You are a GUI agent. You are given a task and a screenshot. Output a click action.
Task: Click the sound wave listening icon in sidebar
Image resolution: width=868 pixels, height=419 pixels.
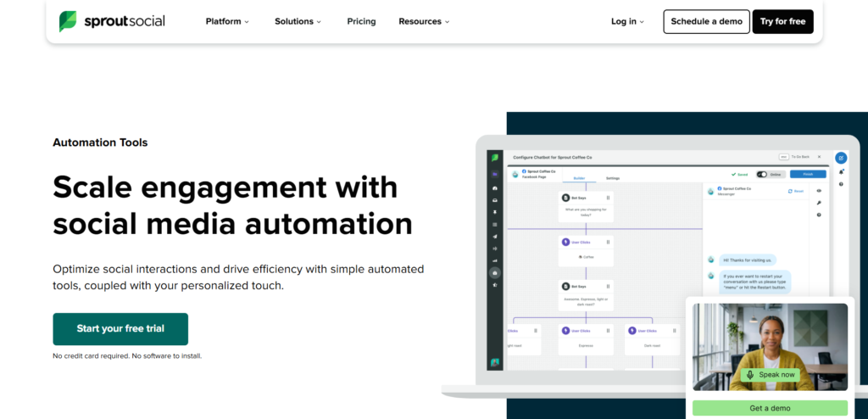495,249
